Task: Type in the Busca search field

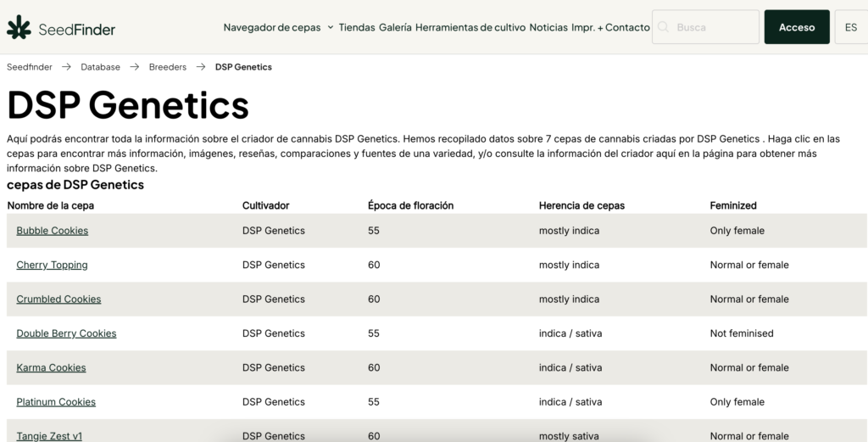Action: coord(714,27)
